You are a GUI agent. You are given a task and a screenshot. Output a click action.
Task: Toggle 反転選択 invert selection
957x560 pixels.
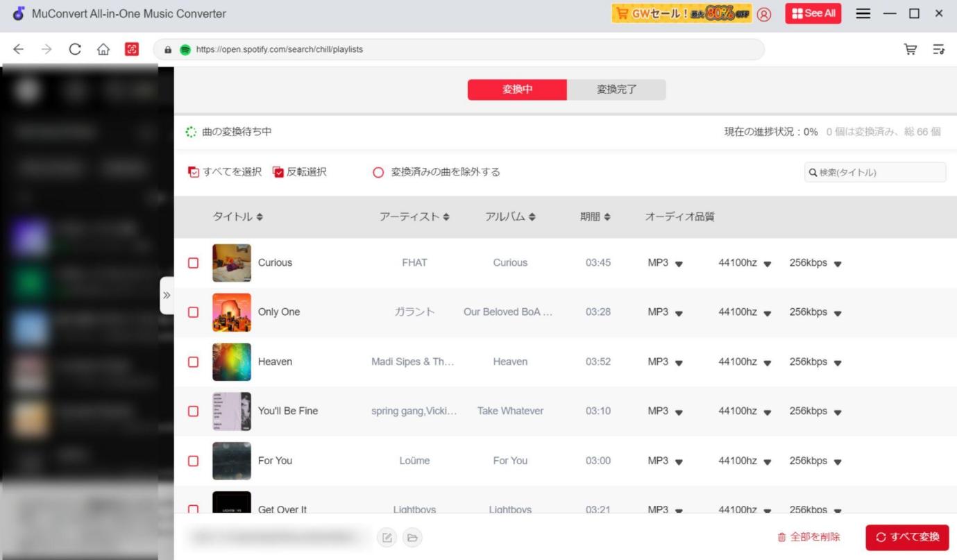[299, 171]
